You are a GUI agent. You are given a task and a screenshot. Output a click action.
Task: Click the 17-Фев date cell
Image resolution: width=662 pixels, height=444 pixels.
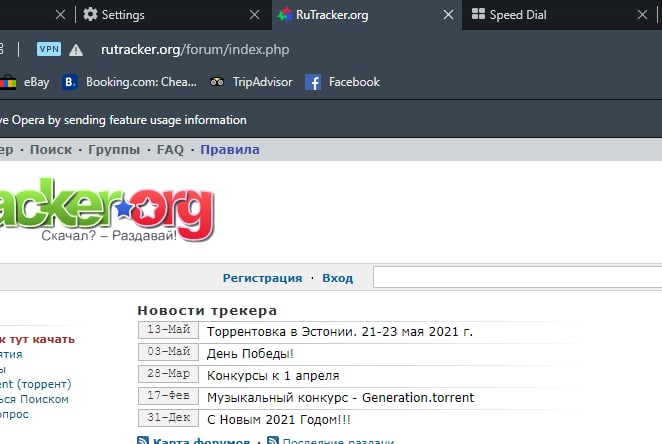(168, 395)
